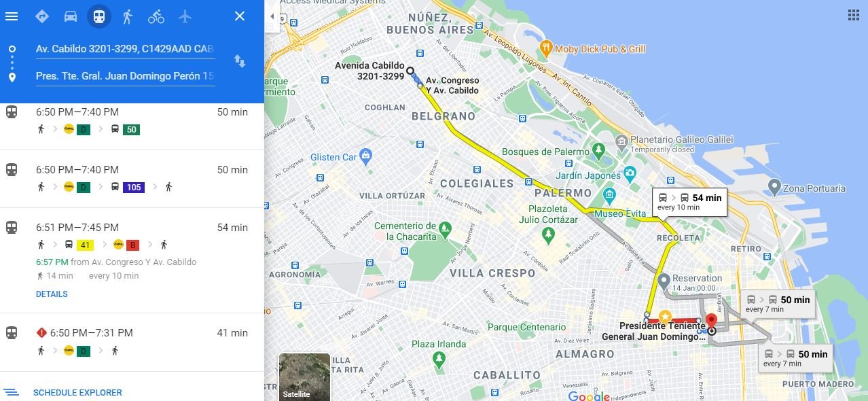Choose best travel mode icon

[x=42, y=16]
